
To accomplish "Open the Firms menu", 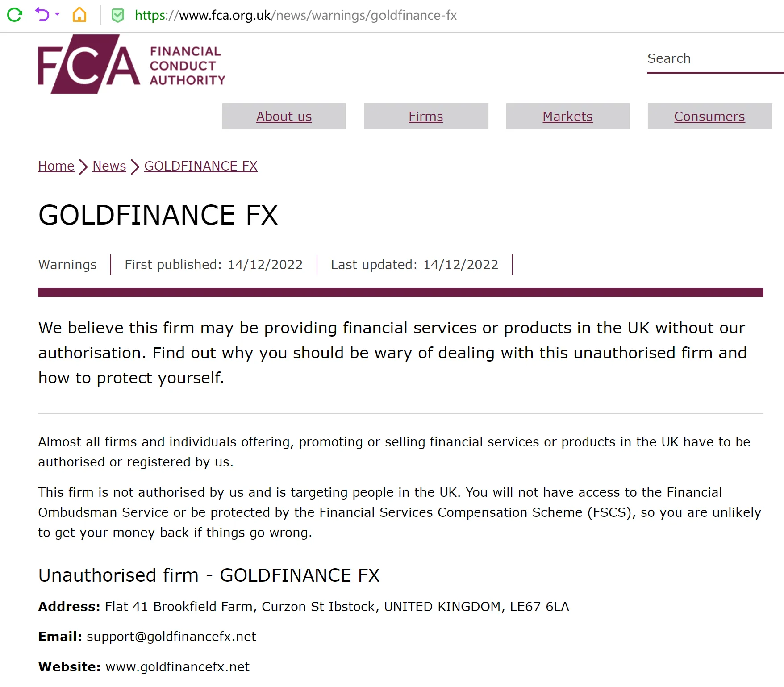I will coord(426,116).
